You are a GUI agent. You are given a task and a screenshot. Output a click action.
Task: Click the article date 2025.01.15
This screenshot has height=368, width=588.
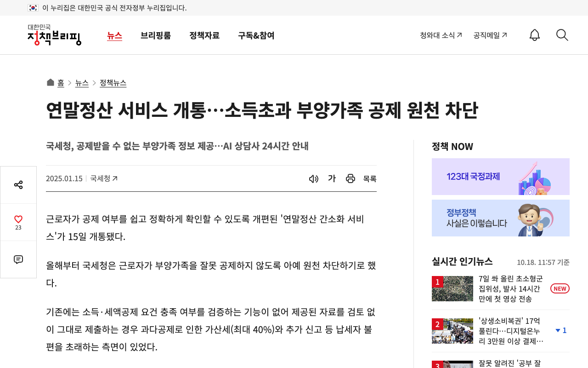click(x=64, y=178)
